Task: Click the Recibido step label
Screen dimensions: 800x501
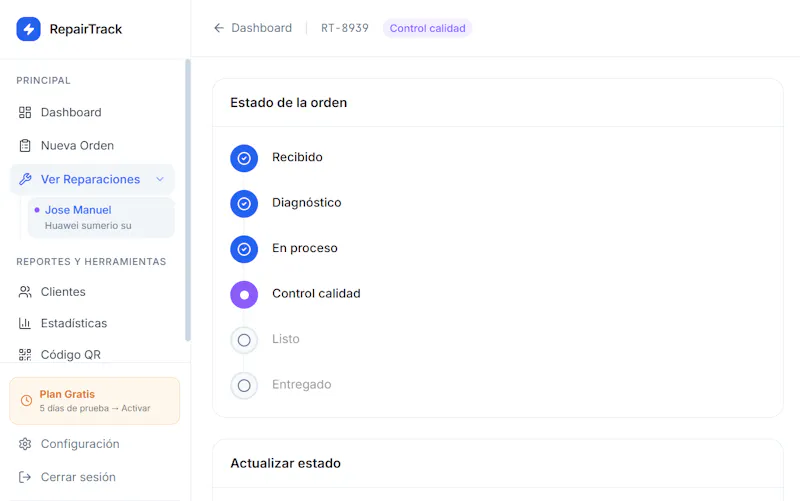Action: [x=297, y=157]
